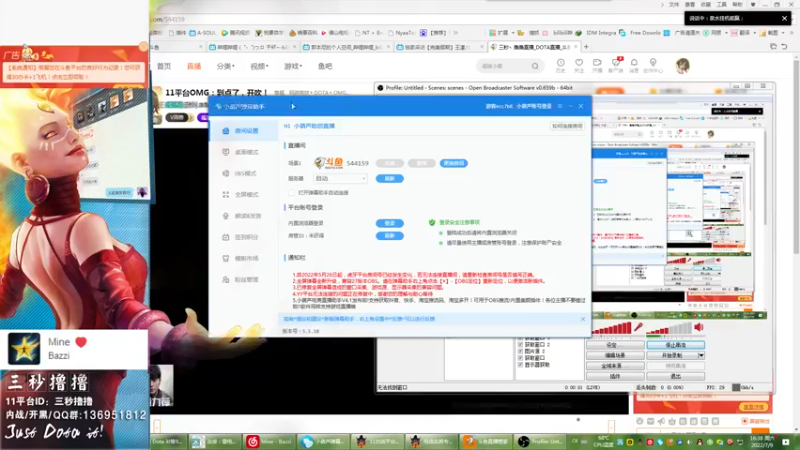
Task: Enable auto-connect on opening danmaku assistant checkbox
Action: click(291, 193)
